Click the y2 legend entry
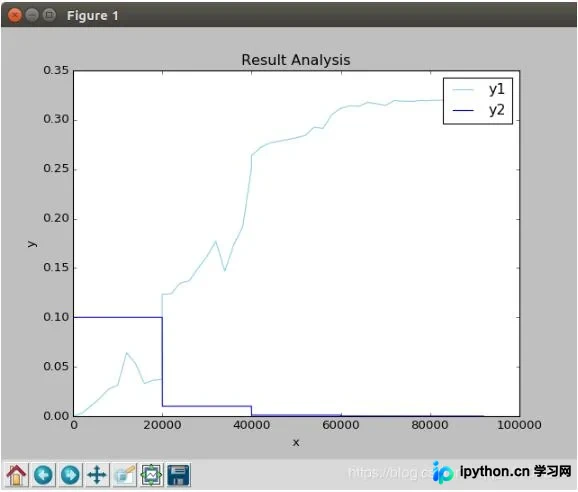 [x=478, y=110]
